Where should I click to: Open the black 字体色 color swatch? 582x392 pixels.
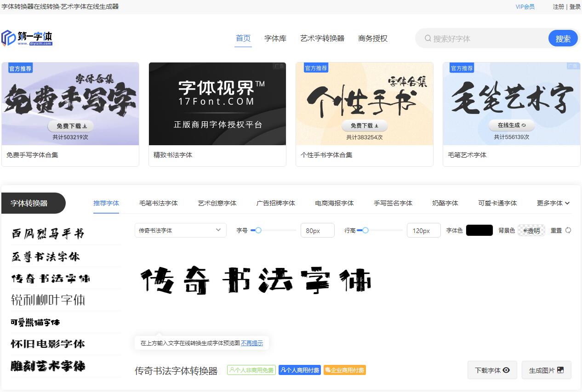tap(479, 230)
